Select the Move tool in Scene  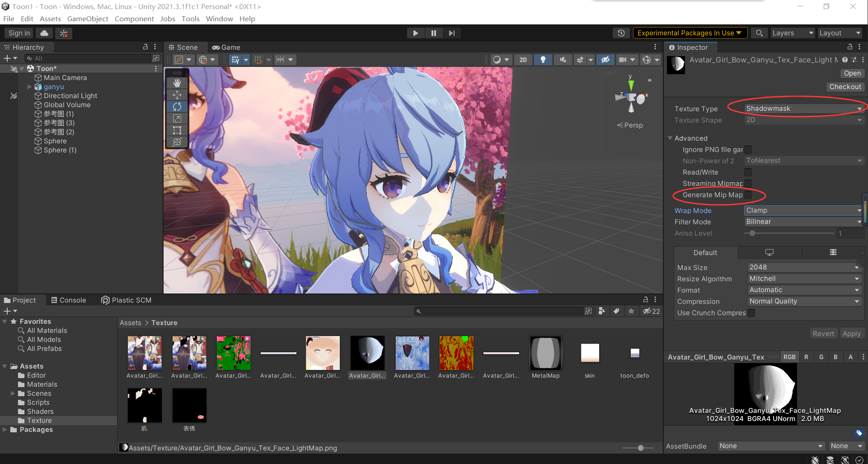pos(177,95)
